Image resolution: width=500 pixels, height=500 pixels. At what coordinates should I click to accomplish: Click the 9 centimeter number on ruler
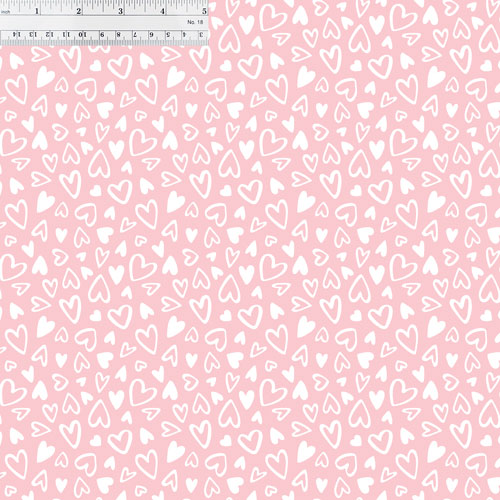click(102, 34)
